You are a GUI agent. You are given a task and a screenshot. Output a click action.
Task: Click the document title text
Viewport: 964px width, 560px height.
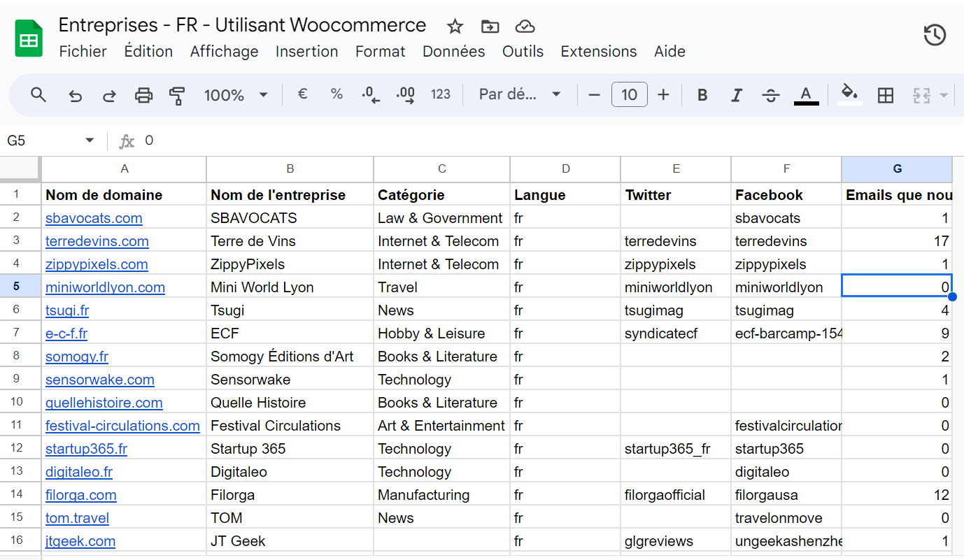pos(242,25)
